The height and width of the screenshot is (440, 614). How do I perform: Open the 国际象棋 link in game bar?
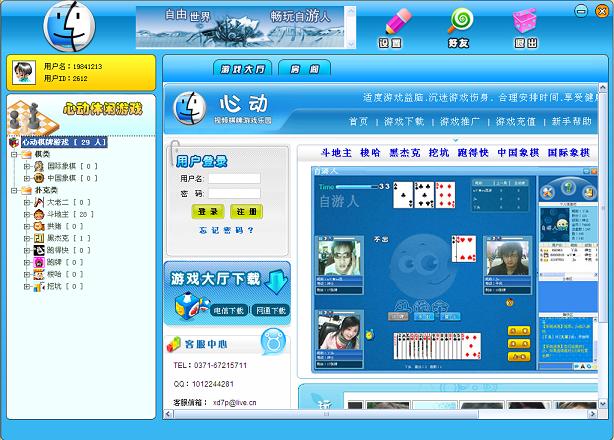coord(569,153)
